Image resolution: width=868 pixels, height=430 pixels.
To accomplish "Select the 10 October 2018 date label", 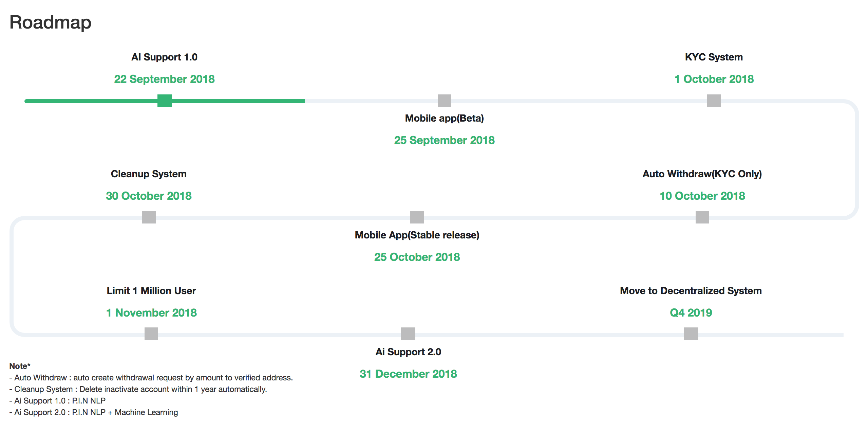I will [702, 196].
